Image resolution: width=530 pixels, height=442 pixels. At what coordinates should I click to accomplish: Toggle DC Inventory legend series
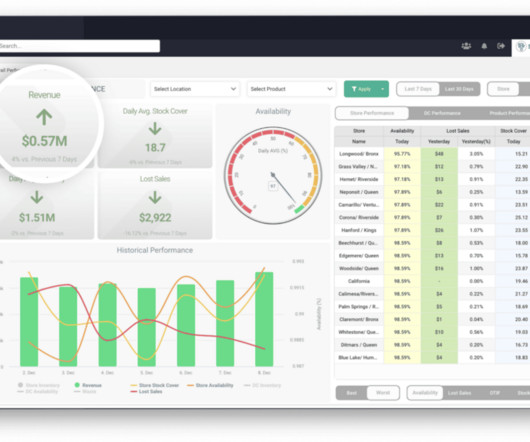point(262,385)
